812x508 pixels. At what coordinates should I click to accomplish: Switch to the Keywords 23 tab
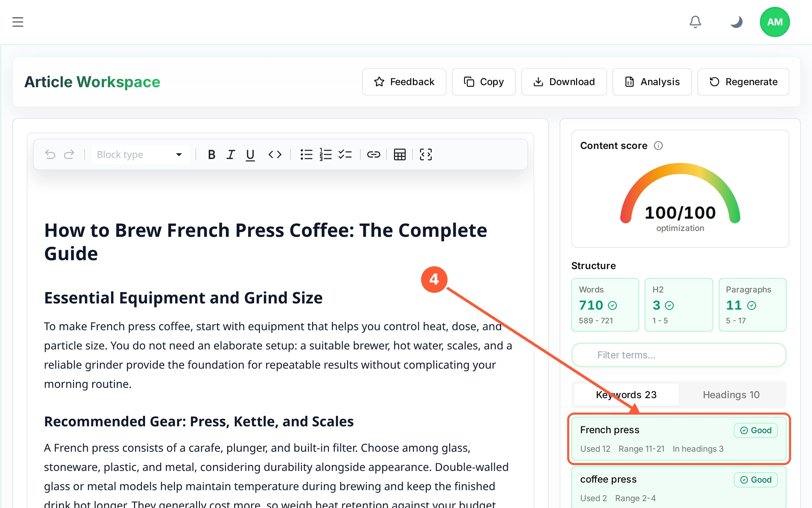pos(626,395)
